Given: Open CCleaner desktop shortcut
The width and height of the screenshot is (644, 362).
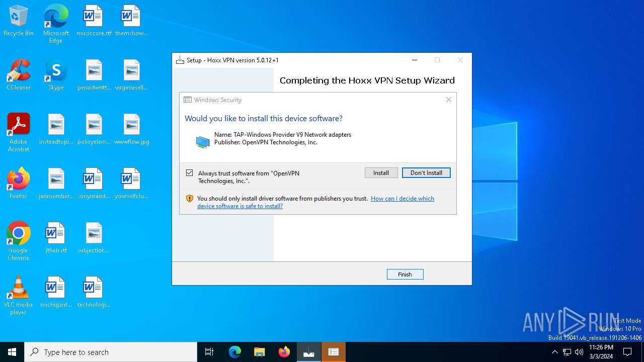Looking at the screenshot, I should 19,75.
